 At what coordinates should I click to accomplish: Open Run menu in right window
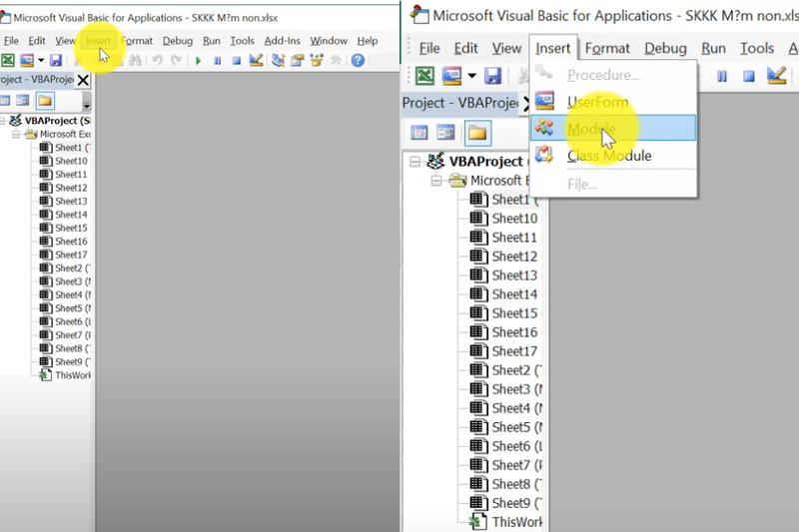713,48
